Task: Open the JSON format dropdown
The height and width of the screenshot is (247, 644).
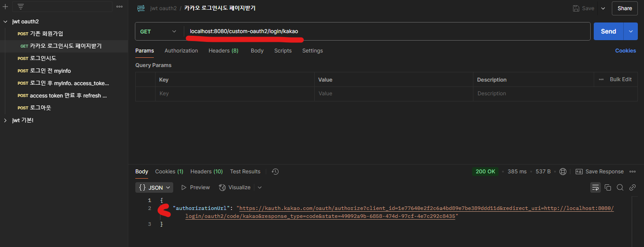Action: click(154, 187)
